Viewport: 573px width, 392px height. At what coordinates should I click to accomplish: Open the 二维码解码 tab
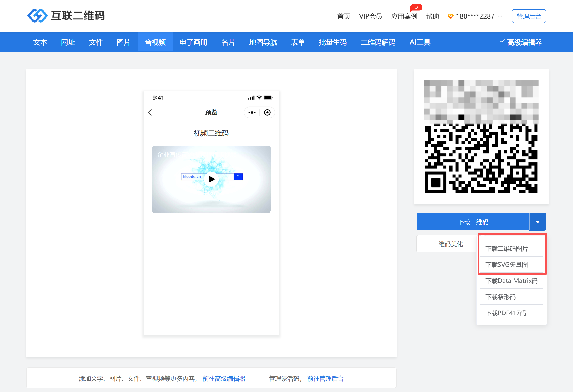tap(378, 42)
